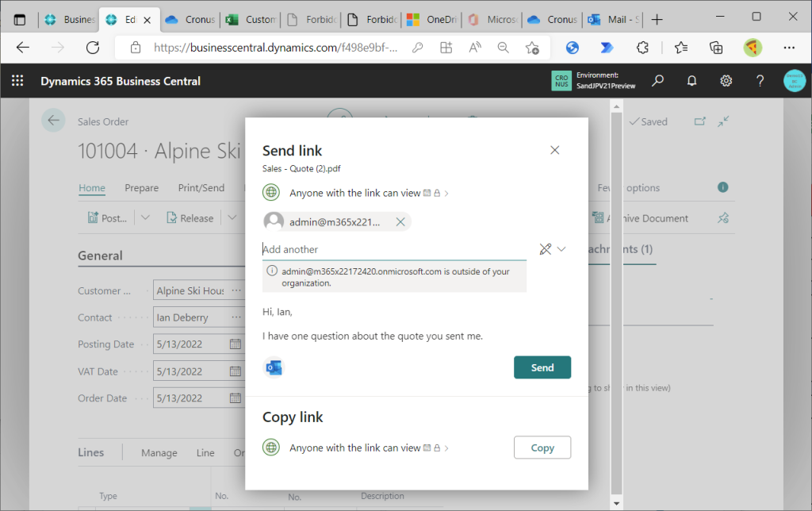
Task: Click the Power Automate extension icon
Action: pos(607,48)
